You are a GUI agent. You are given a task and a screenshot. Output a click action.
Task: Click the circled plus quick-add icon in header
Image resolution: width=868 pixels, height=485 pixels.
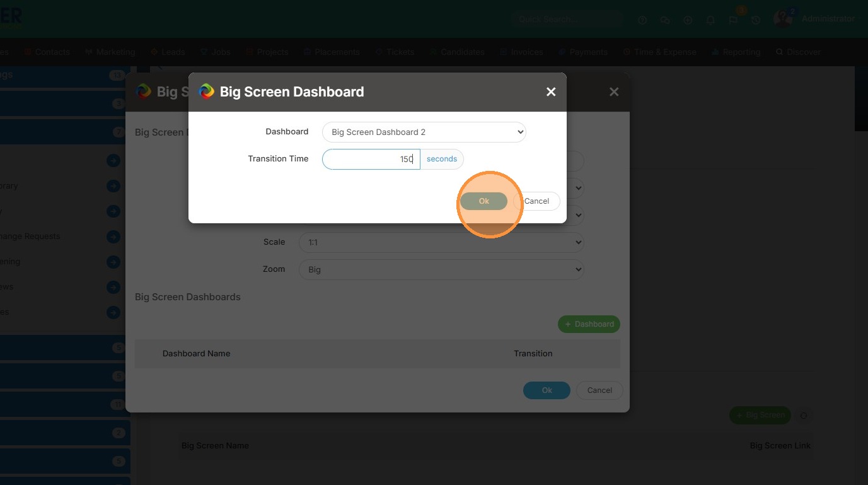tap(688, 20)
